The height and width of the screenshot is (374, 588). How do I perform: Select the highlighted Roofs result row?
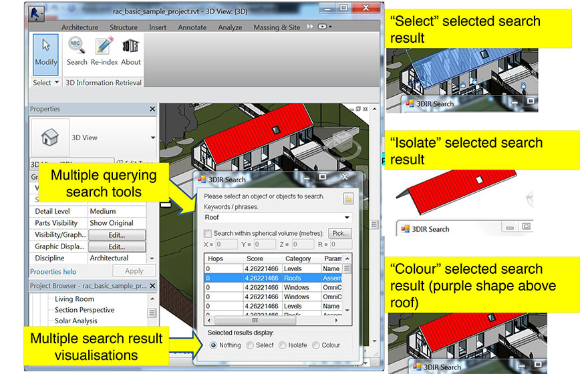274,278
